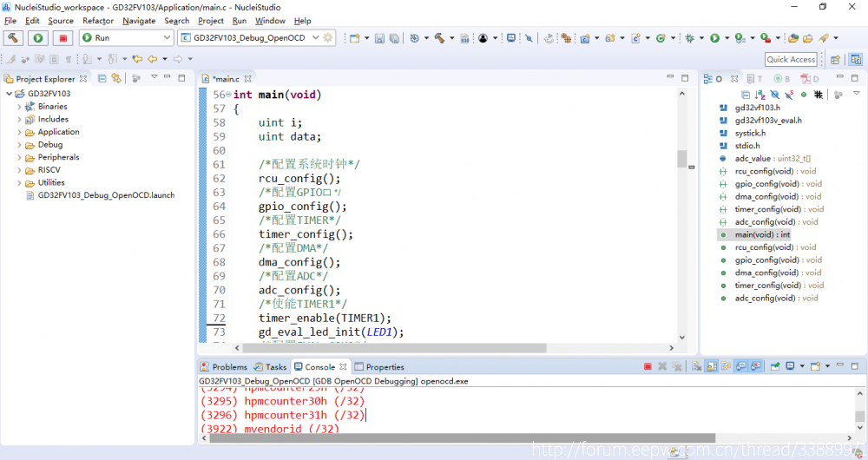Open the Refactor menu
The height and width of the screenshot is (460, 868).
coord(98,21)
